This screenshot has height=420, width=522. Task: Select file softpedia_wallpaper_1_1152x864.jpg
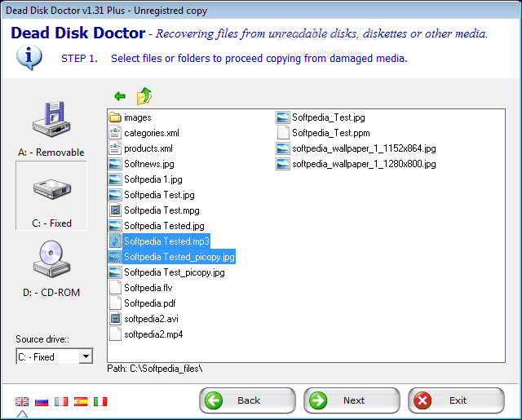[x=364, y=148]
